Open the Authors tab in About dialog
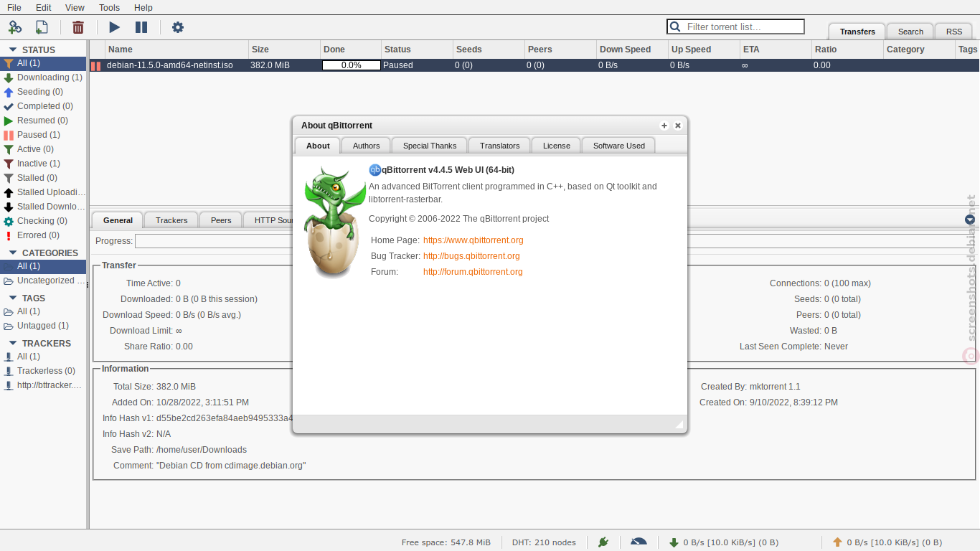Screen dimensions: 980x551 (366, 146)
